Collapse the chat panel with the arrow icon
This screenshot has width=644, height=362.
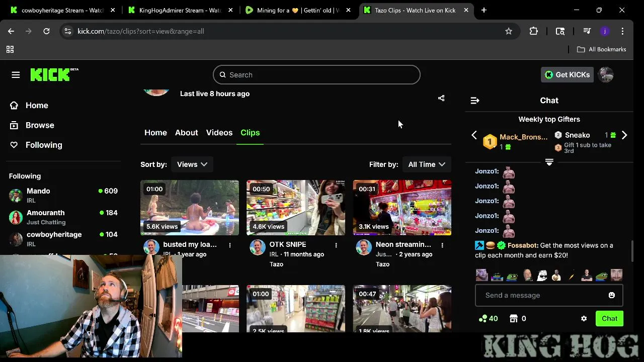(474, 101)
